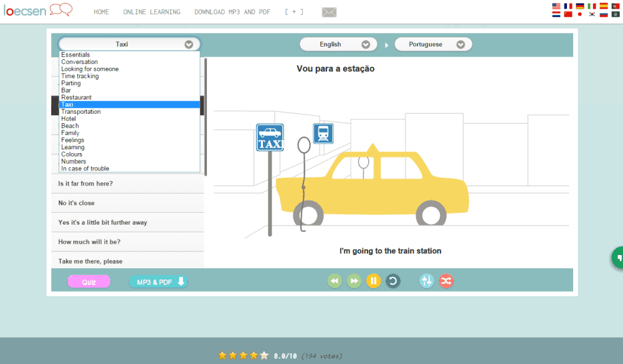Choose Family theme option

[130, 133]
